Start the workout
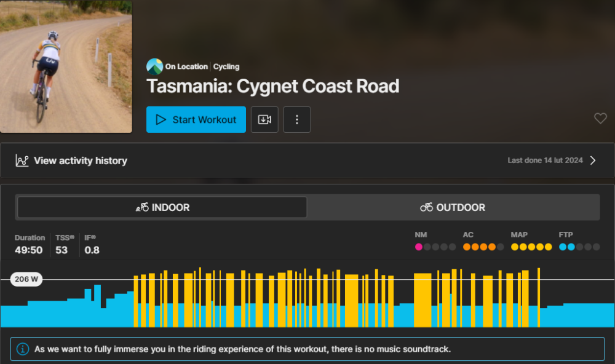Screen dimensions: 615x364 196,120
